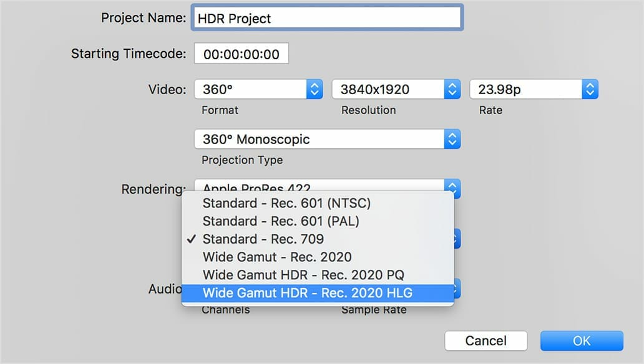Select Standard - Rec. 601 (PAL)

click(x=318, y=221)
